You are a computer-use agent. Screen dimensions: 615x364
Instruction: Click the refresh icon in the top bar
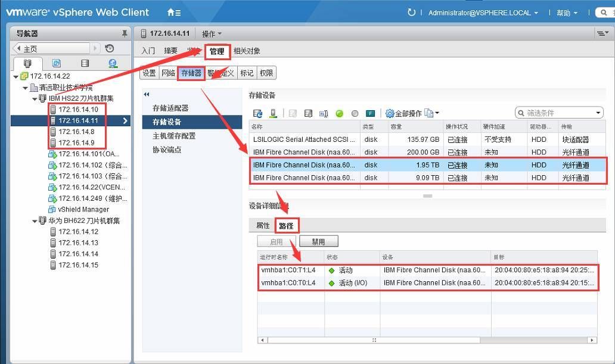tap(411, 13)
